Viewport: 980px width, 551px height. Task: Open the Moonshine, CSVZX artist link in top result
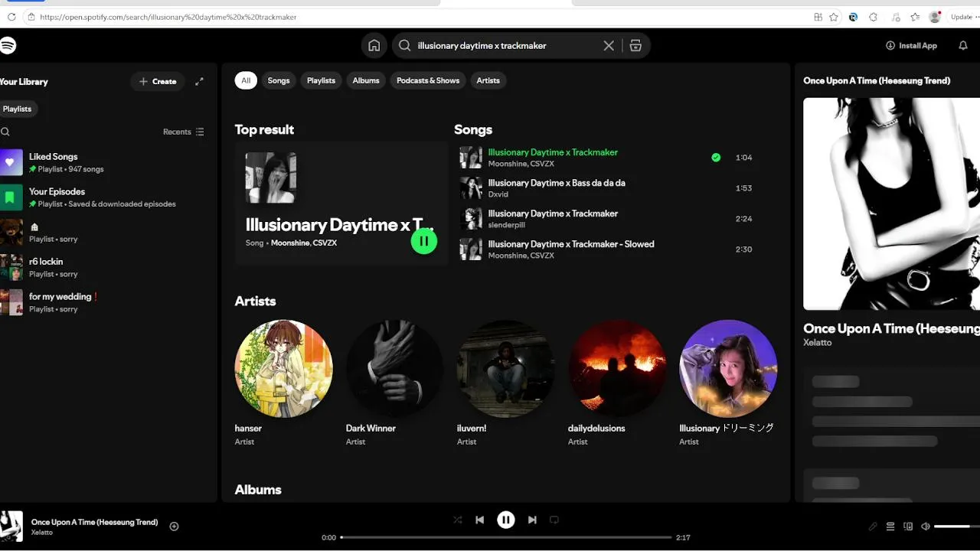point(304,243)
